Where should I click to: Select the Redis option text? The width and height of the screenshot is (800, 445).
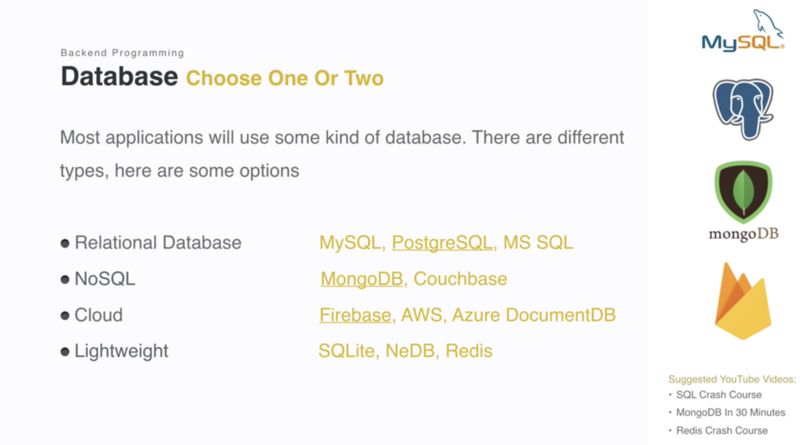pyautogui.click(x=469, y=351)
